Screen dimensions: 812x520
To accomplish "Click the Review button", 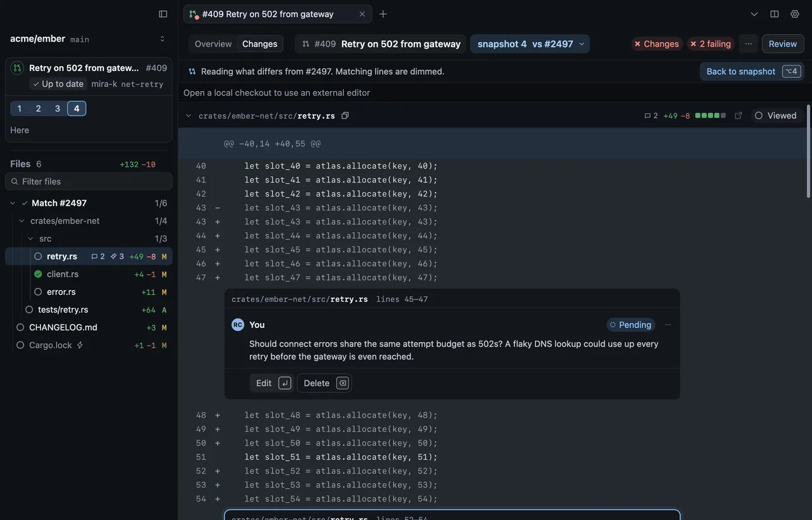I will coord(783,44).
